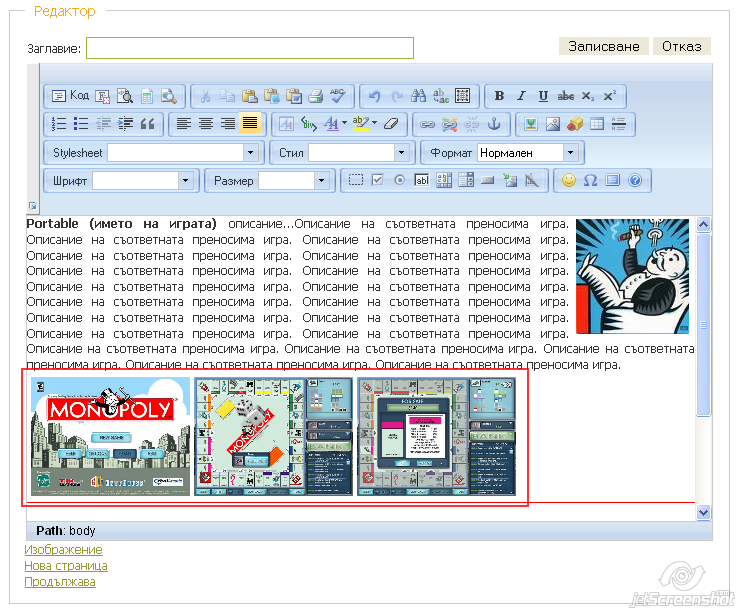The image size is (740, 613).
Task: Open the Smiley picker
Action: (x=569, y=180)
